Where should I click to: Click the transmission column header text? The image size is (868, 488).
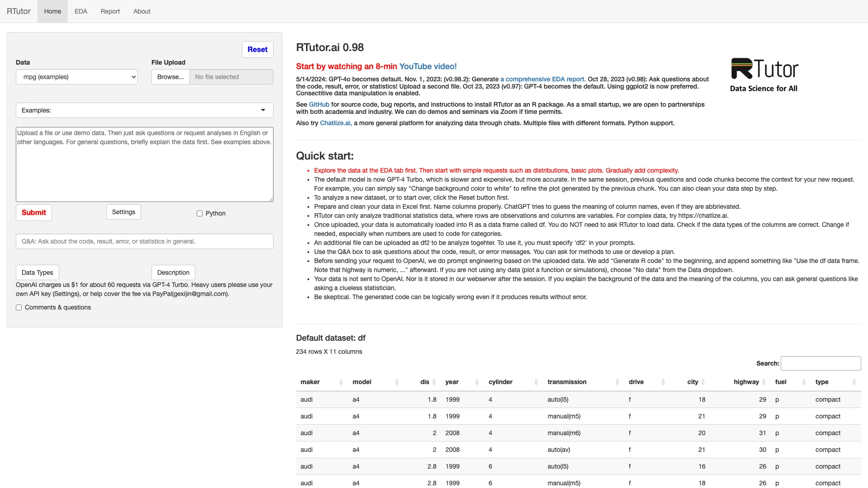pos(567,382)
